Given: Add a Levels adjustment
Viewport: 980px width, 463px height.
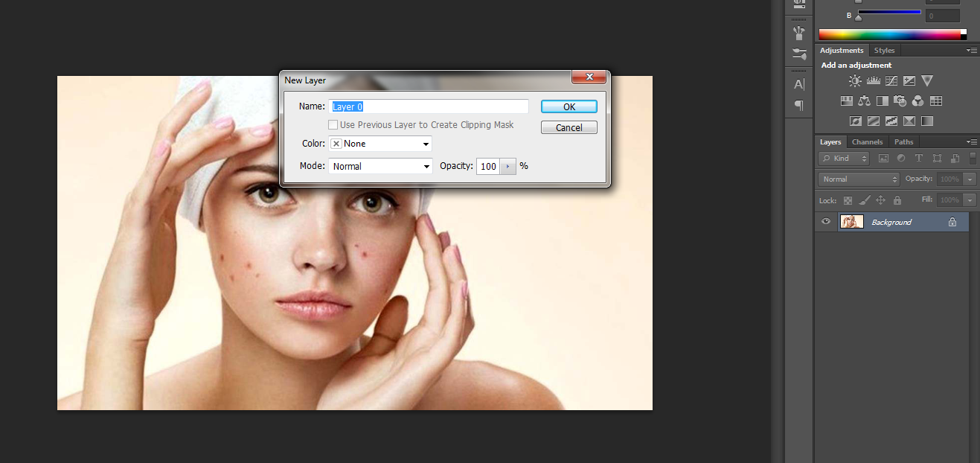Looking at the screenshot, I should (873, 81).
